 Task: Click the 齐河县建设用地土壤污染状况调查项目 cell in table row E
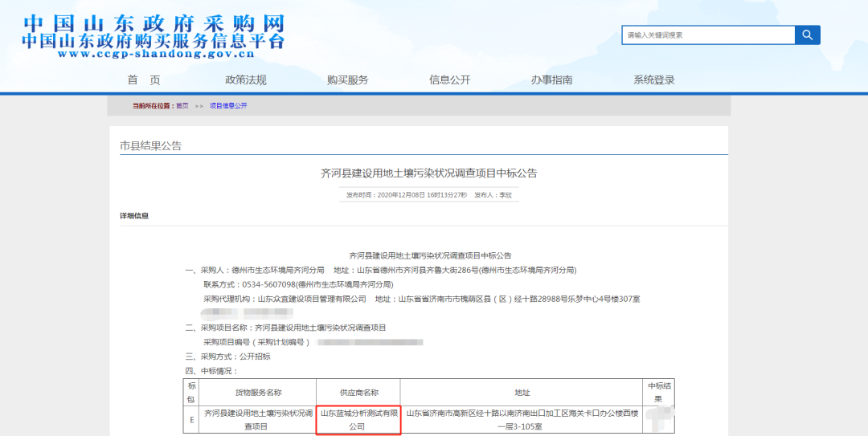tap(258, 420)
